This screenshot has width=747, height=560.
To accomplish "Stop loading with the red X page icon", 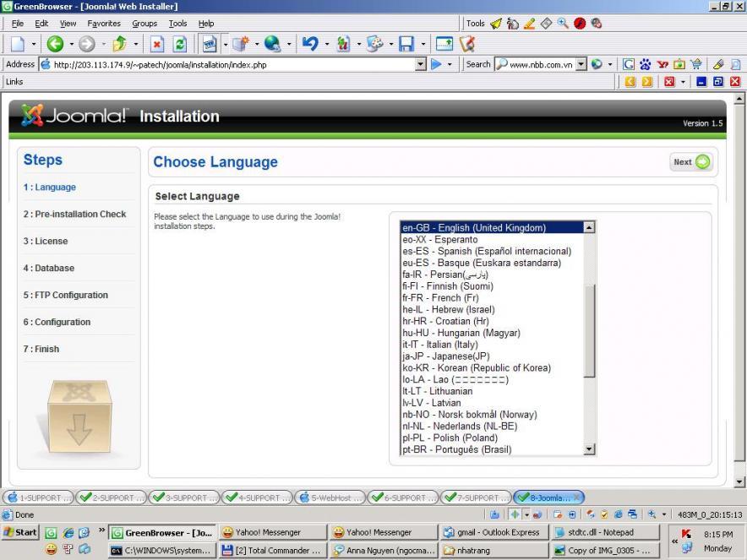I will [x=156, y=44].
